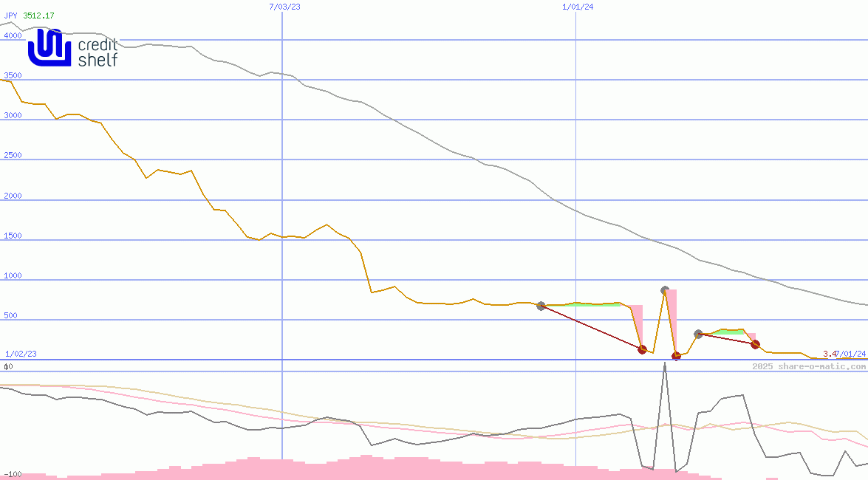Click the rightmost red marker dot
Image resolution: width=868 pixels, height=480 pixels.
tap(755, 344)
